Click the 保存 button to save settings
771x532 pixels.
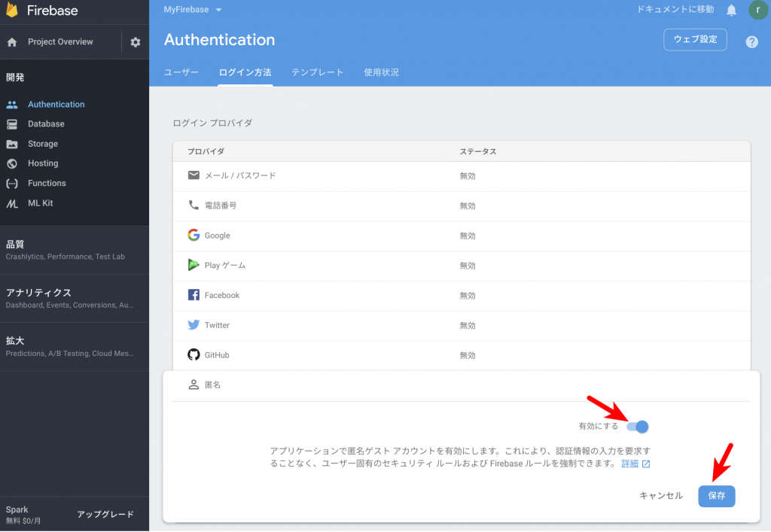[x=716, y=496]
